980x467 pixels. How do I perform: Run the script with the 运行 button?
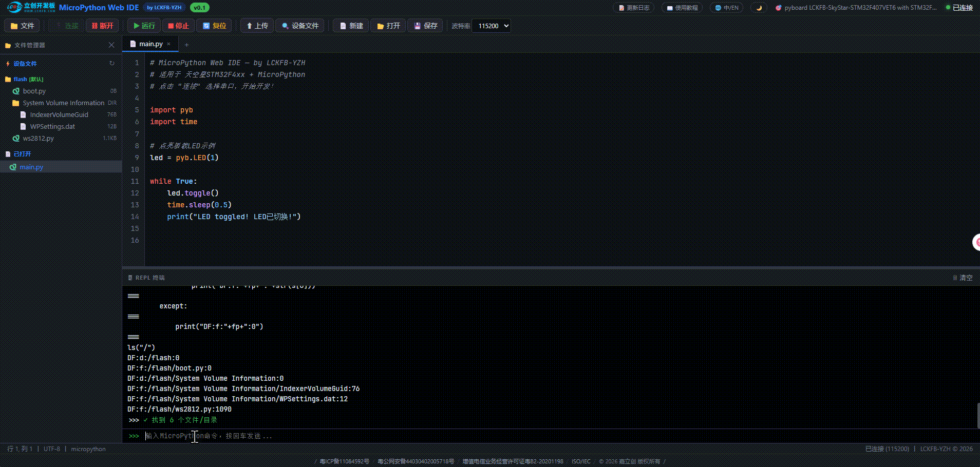144,26
